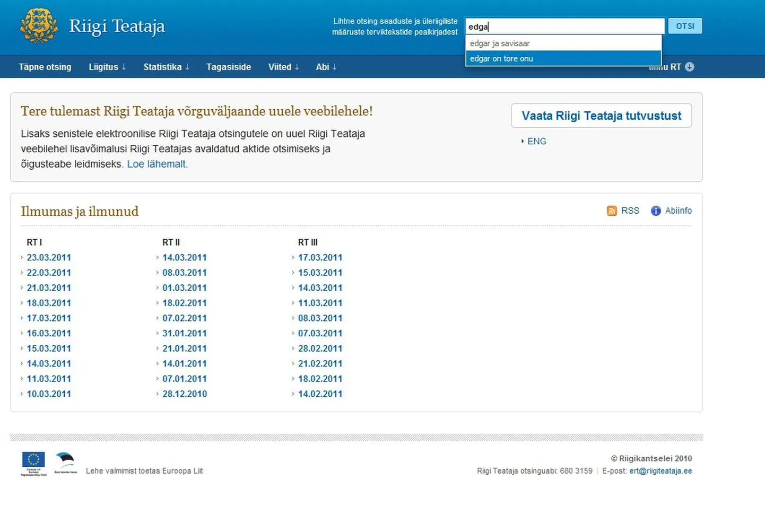The height and width of the screenshot is (532, 765).
Task: Open RT II issue 07.01.2011
Action: [185, 379]
